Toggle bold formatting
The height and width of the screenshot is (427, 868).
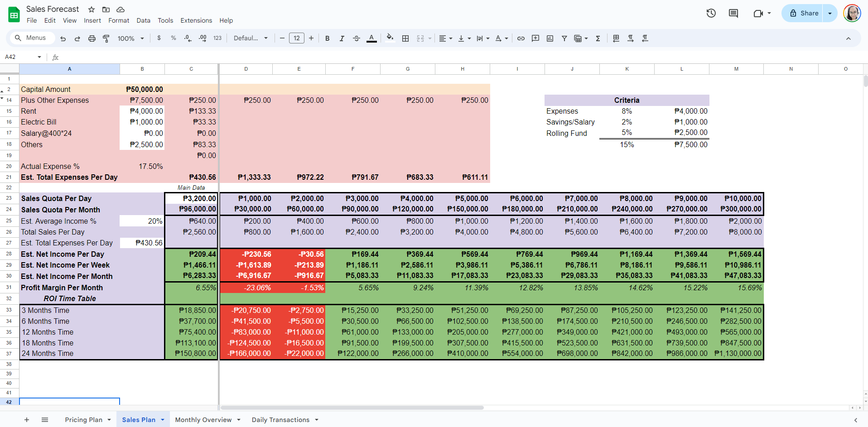click(327, 38)
